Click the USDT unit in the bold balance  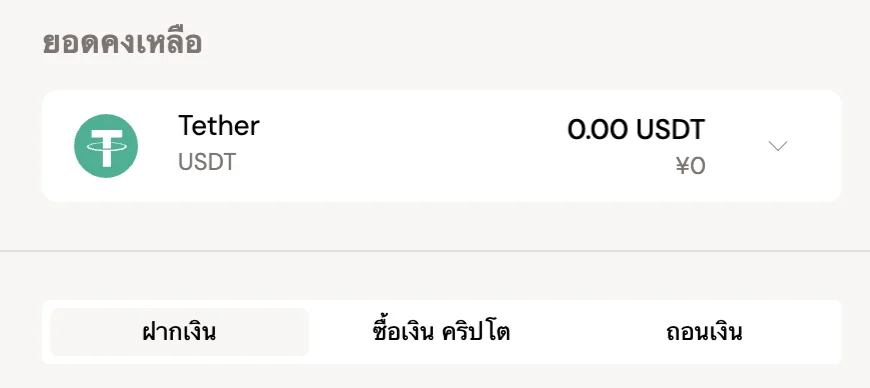pyautogui.click(x=670, y=130)
